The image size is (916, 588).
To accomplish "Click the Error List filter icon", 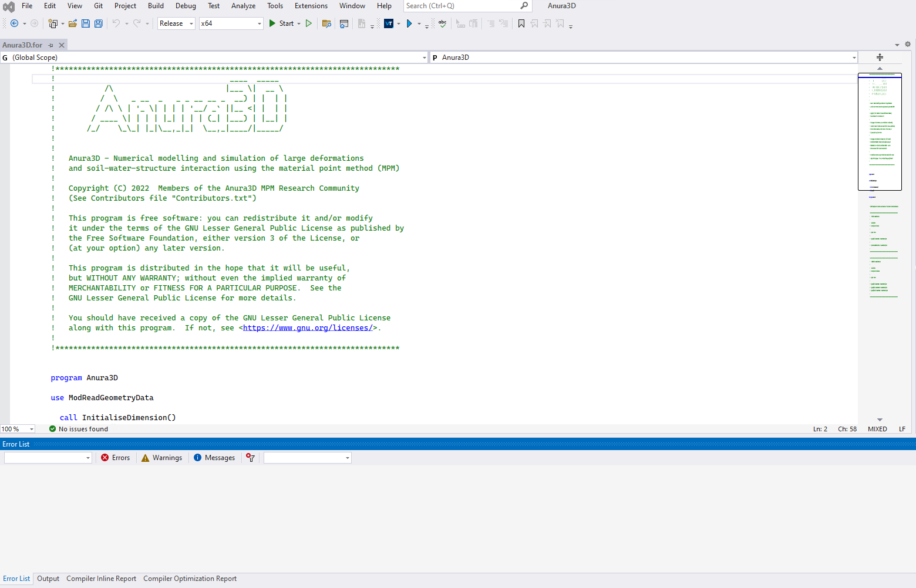I will pyautogui.click(x=251, y=458).
